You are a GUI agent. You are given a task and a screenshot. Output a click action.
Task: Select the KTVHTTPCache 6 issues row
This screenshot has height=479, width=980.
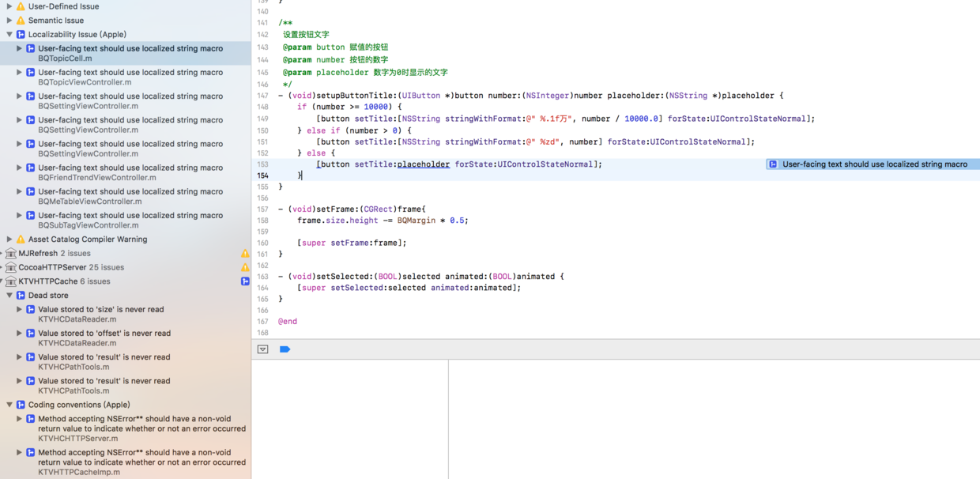pos(126,281)
